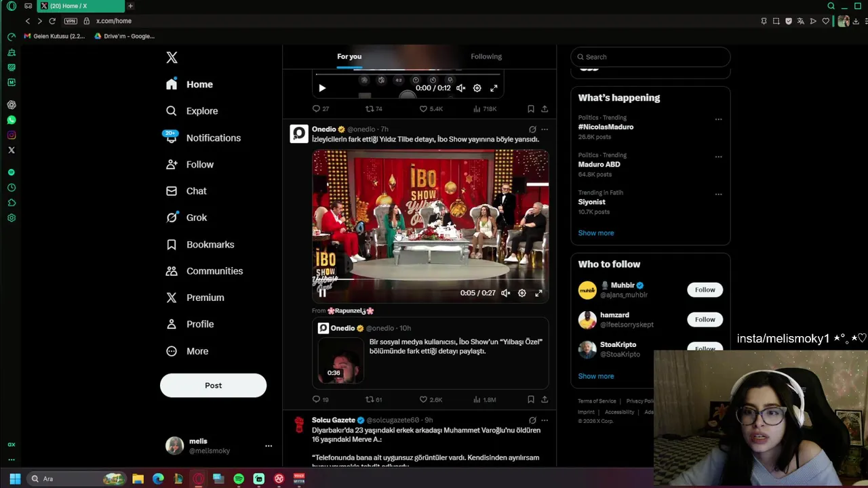Pause the playing İbo Show video
The width and height of the screenshot is (868, 488).
(x=323, y=293)
